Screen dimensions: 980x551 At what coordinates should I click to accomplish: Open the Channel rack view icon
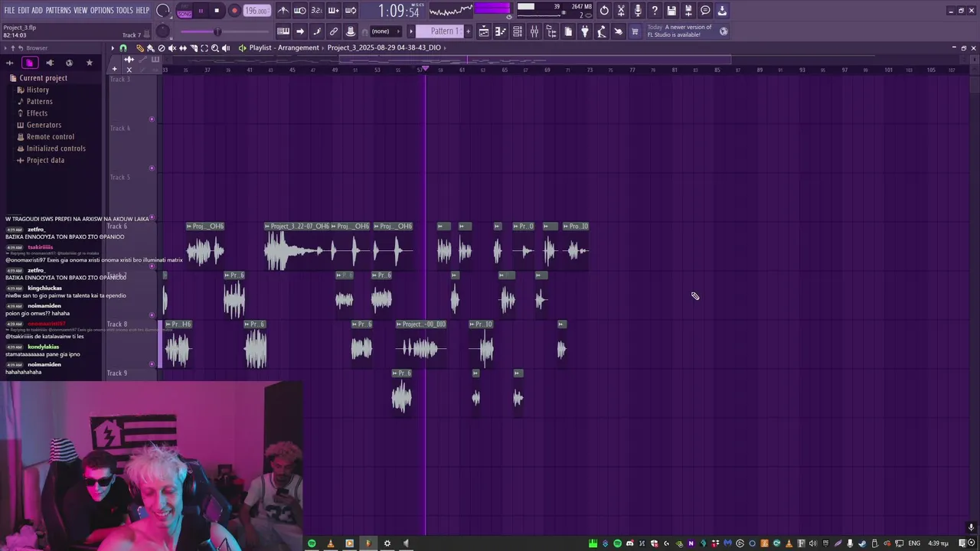518,31
